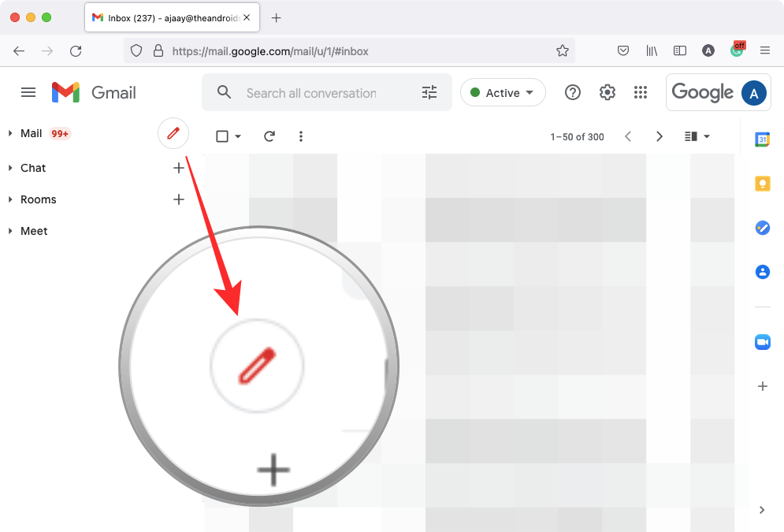Open Google Contacts in the side panel
The width and height of the screenshot is (784, 532).
[762, 271]
